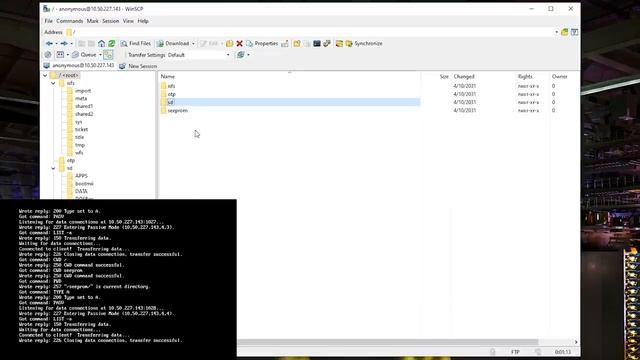Open in PuTTY icon
The width and height of the screenshot is (640, 360).
(x=327, y=43)
